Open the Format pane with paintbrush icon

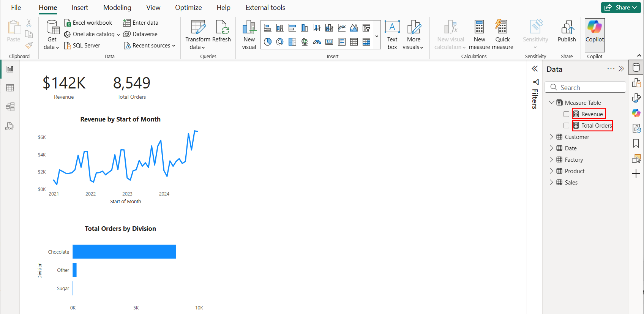click(636, 98)
